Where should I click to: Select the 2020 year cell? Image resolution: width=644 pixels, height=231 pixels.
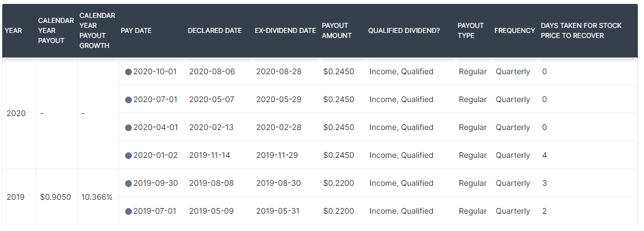(16, 113)
